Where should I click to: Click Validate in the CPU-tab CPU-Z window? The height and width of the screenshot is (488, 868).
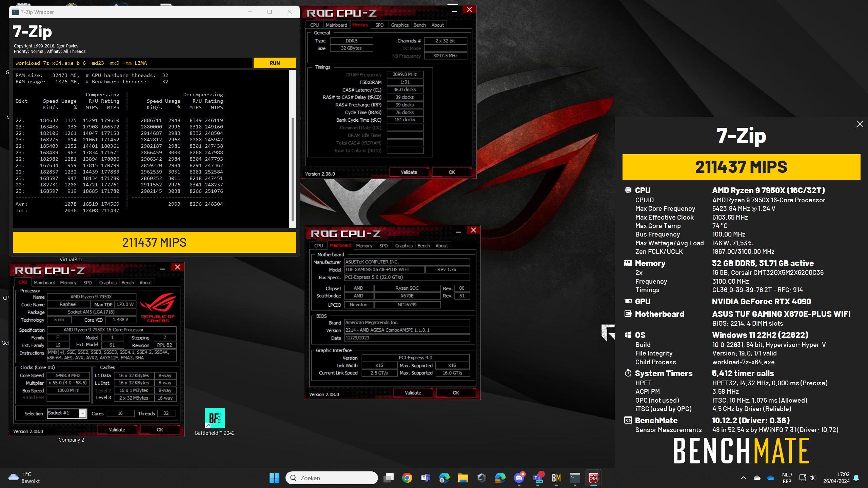click(117, 430)
